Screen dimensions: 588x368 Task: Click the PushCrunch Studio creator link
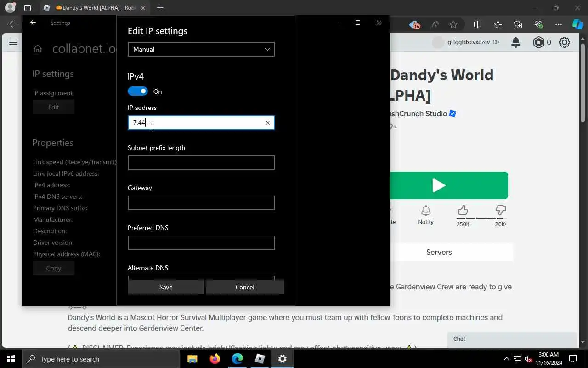click(x=418, y=114)
